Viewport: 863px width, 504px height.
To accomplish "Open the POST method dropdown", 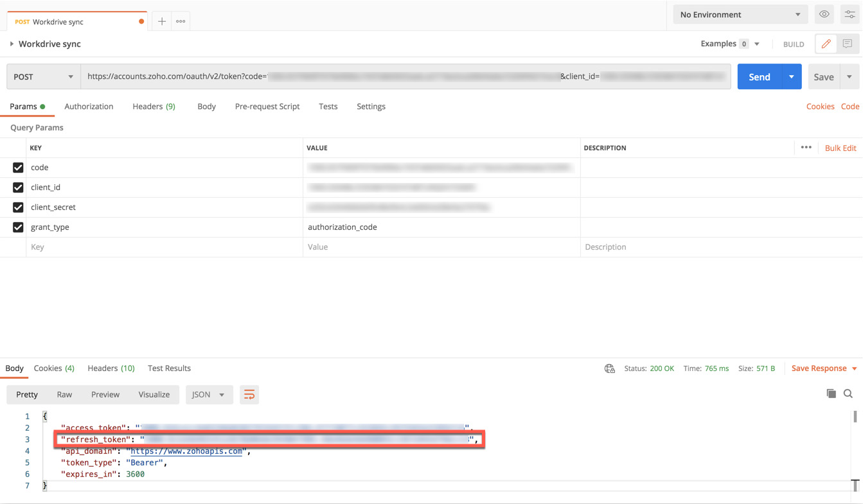I will [x=42, y=76].
